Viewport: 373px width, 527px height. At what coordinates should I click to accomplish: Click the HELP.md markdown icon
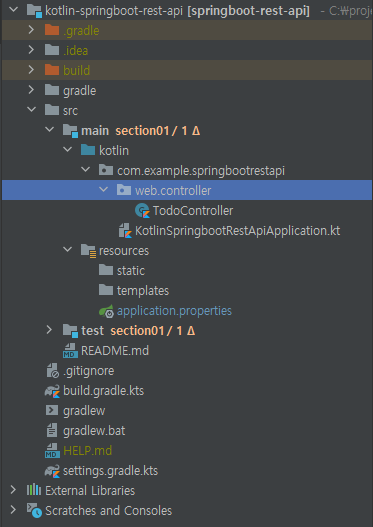pyautogui.click(x=52, y=450)
